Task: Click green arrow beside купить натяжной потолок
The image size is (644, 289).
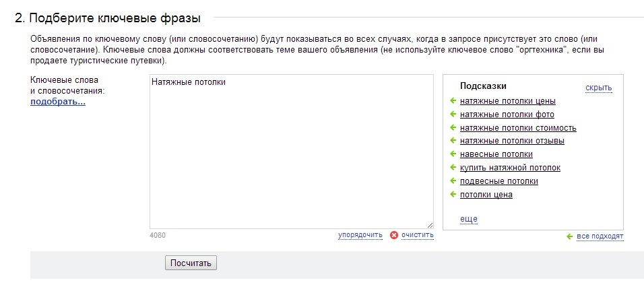Action: [453, 168]
